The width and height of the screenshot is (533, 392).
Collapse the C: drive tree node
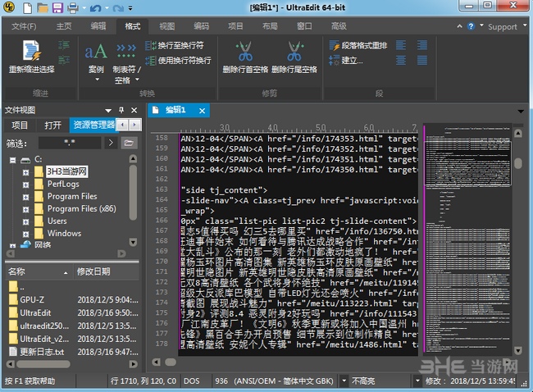[12, 160]
